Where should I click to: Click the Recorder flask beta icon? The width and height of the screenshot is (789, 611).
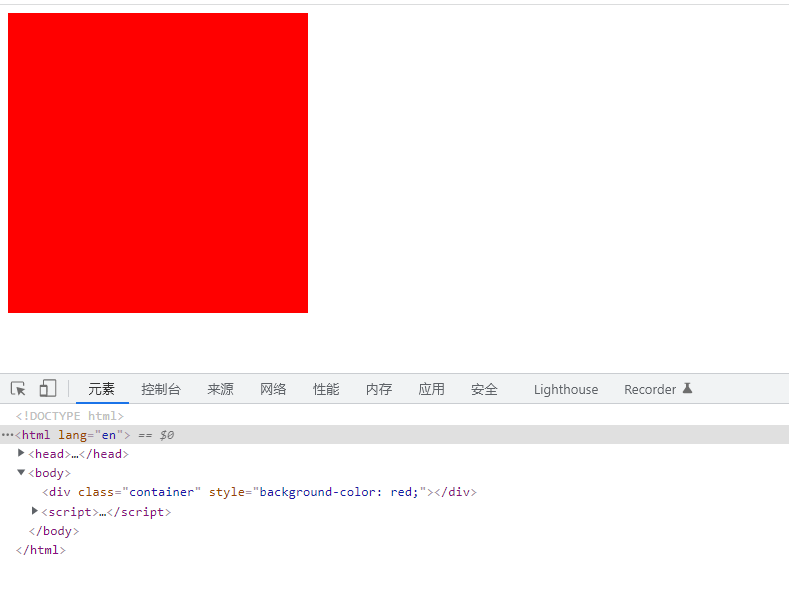(687, 388)
